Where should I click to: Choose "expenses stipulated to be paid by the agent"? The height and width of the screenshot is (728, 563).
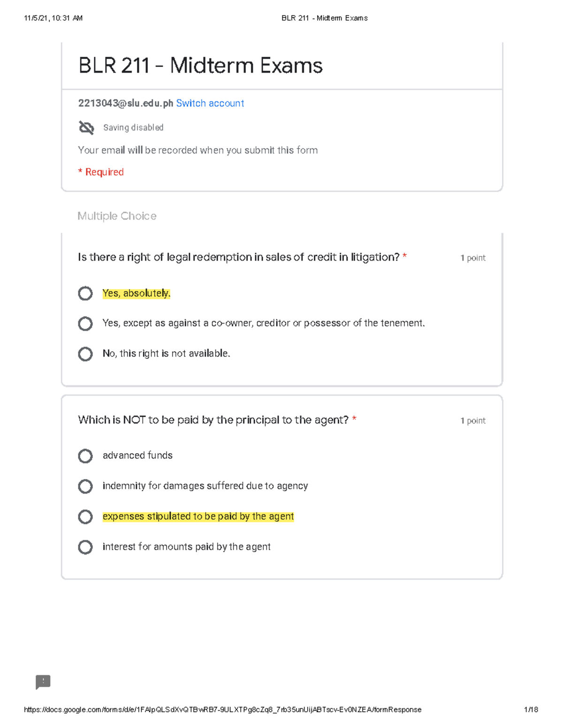point(85,517)
